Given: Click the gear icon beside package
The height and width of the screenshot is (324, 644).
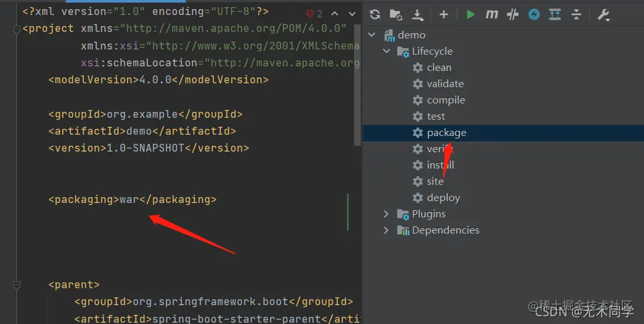Looking at the screenshot, I should pos(418,133).
